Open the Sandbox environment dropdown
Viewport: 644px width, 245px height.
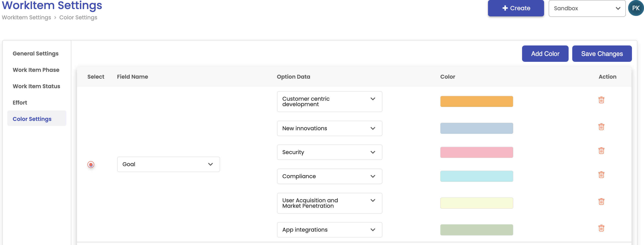point(587,8)
